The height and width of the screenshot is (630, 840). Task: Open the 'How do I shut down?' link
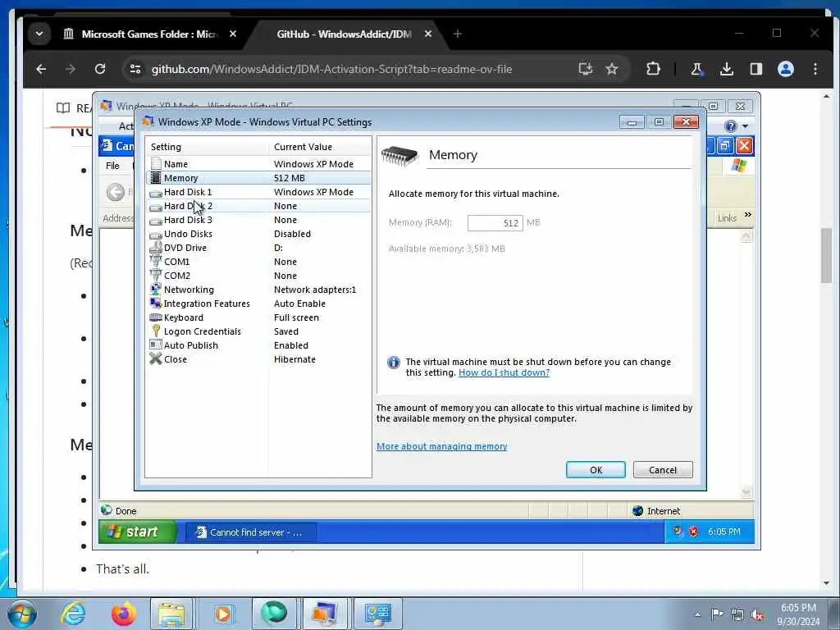(504, 372)
